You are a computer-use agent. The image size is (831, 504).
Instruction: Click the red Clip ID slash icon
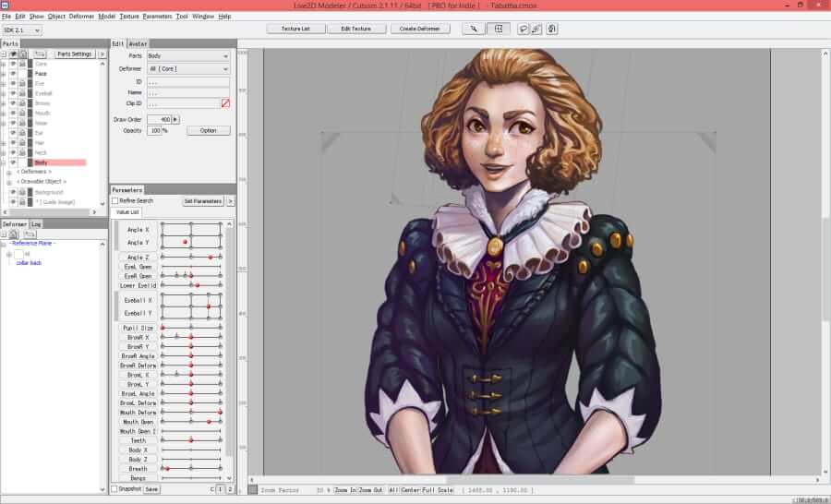pos(224,103)
